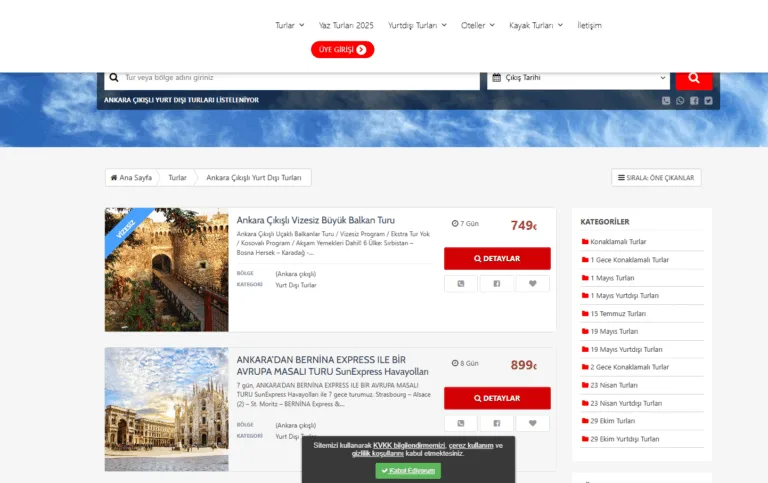Open the Bernina Express Milan cathedral thumbnail
This screenshot has width=768, height=483.
167,410
